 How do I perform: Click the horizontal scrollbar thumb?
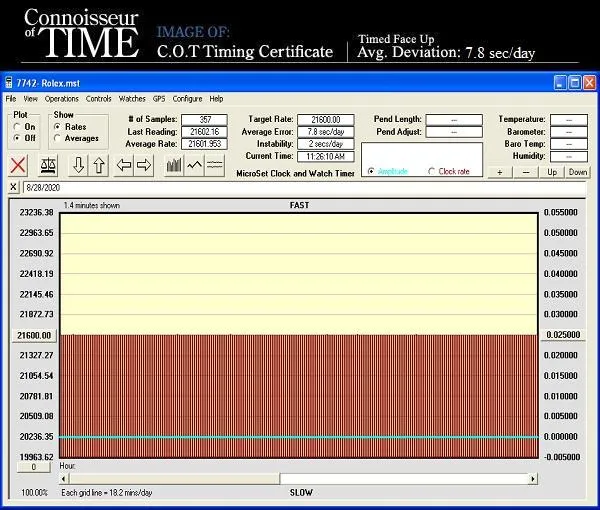(x=174, y=478)
